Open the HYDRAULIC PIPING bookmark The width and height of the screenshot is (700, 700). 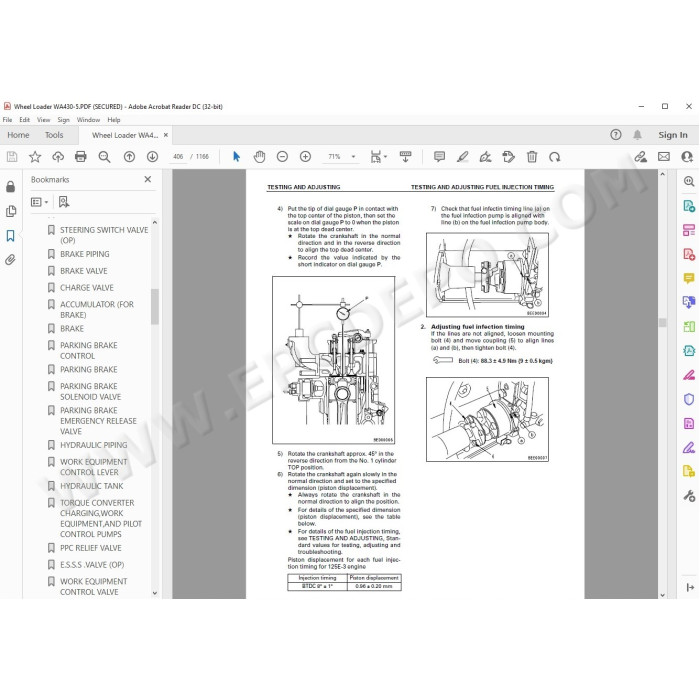click(94, 445)
